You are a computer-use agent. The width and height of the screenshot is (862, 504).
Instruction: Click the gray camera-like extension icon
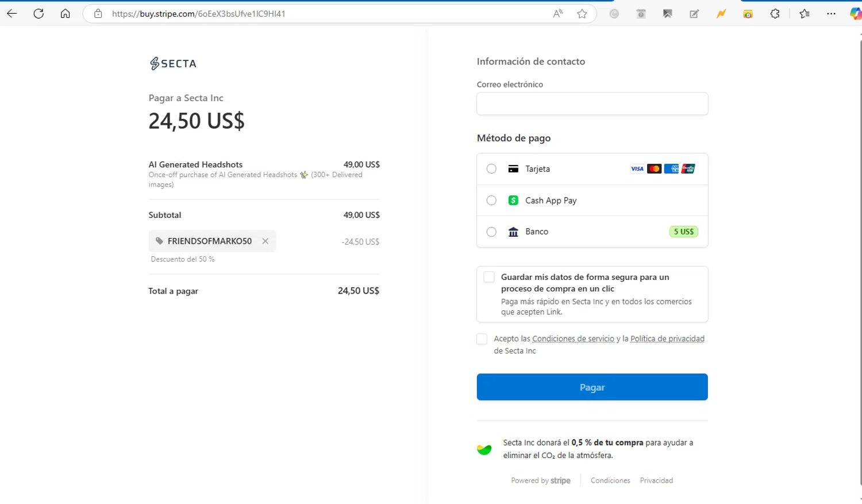click(x=641, y=14)
